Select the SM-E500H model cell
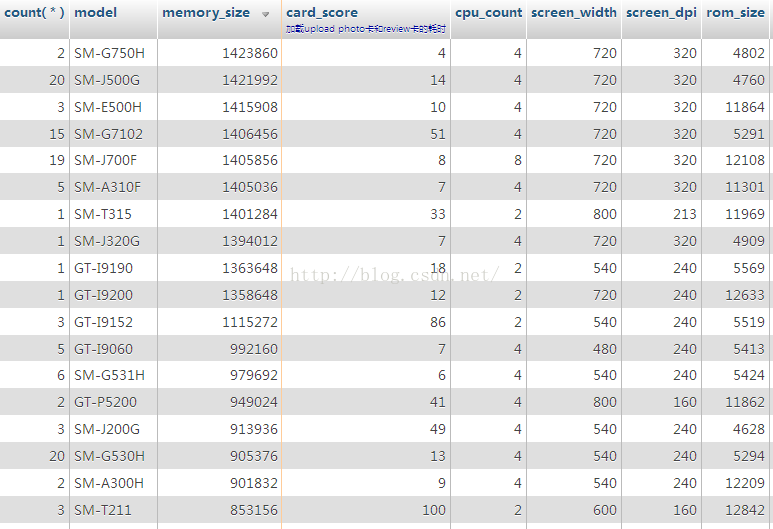The image size is (773, 529). point(108,107)
